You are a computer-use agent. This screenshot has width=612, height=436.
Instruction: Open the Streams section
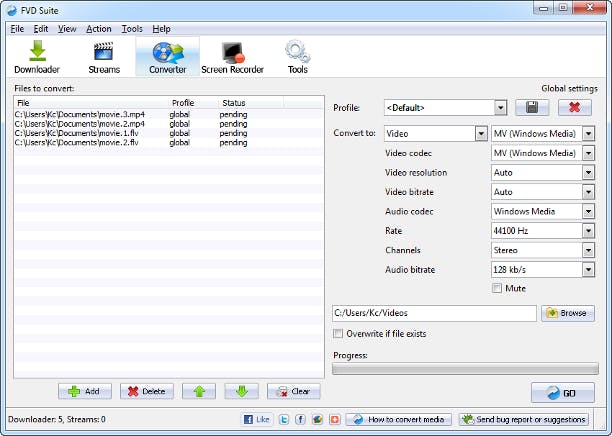click(104, 57)
